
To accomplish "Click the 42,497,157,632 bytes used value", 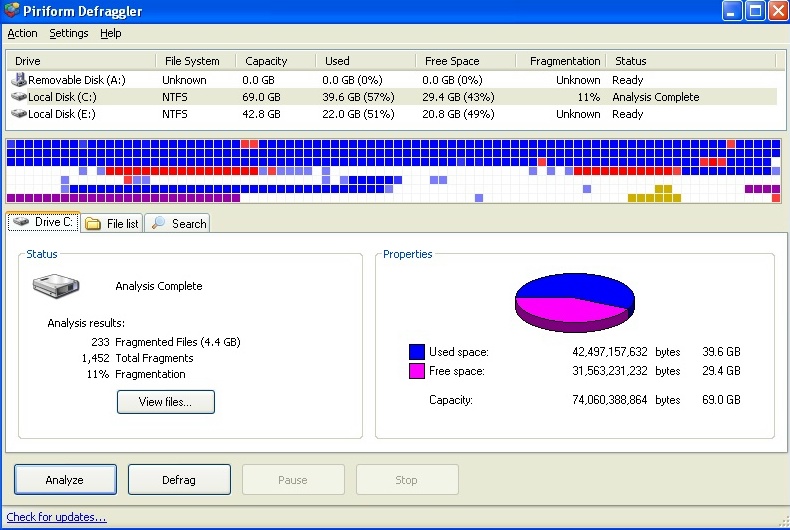I will pos(626,352).
